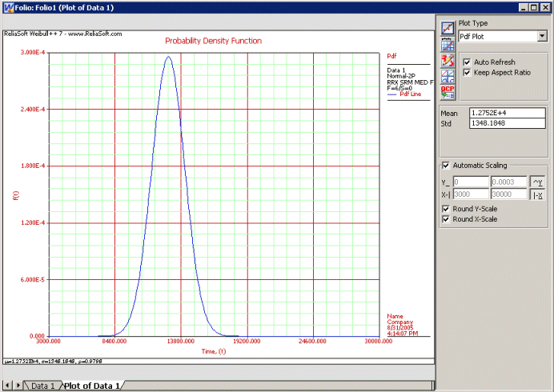554x392 pixels.
Task: Click the 3.000E-4 y-axis tick label
Action: click(x=33, y=53)
